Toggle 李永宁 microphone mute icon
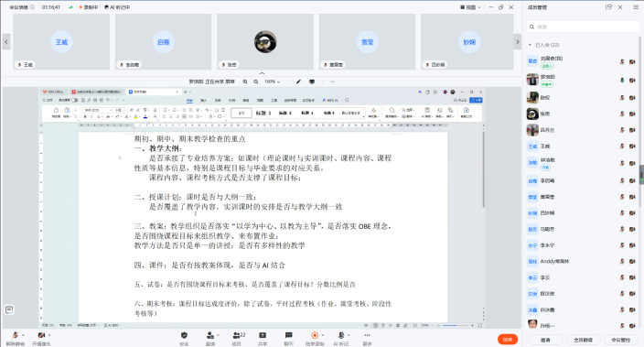The width and height of the screenshot is (644, 347). 622,245
